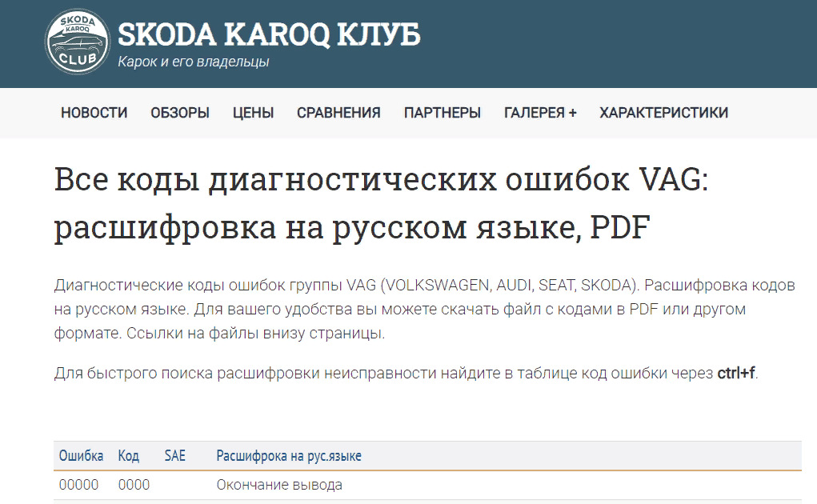The width and height of the screenshot is (817, 504).
Task: Click the Расшифрока на рус.языке column header
Action: (289, 455)
